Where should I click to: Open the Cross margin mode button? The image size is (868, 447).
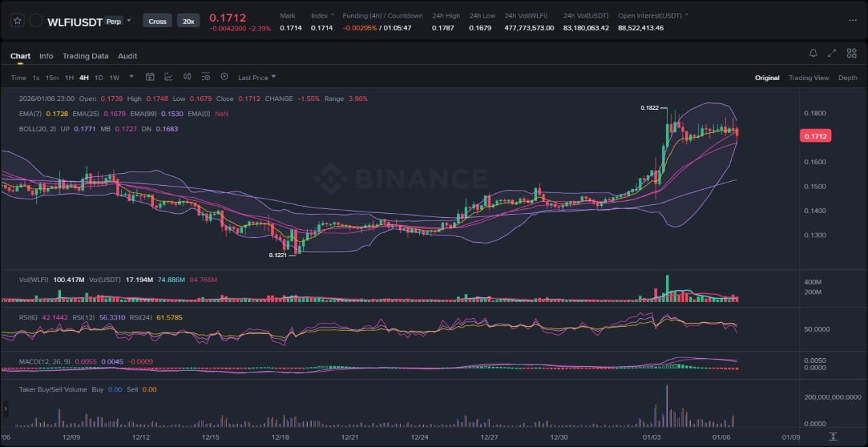click(157, 21)
